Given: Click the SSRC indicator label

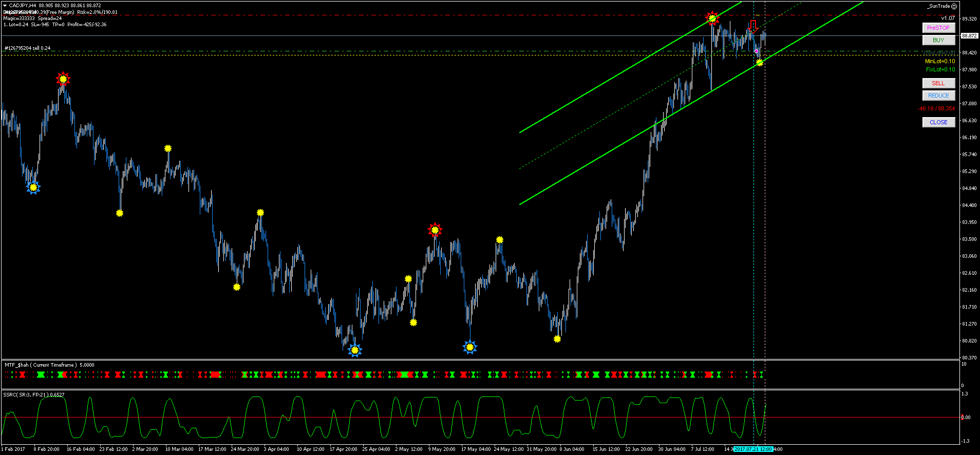Looking at the screenshot, I should pyautogui.click(x=34, y=395).
